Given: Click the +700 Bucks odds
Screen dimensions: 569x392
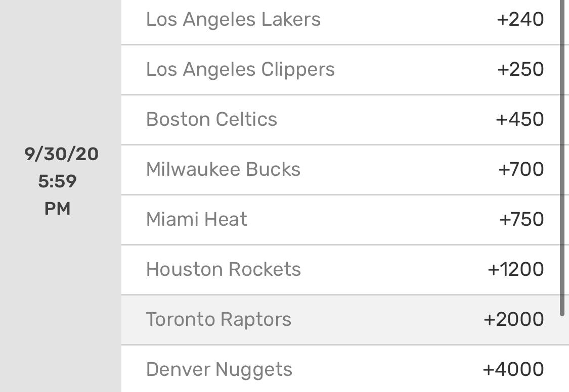Looking at the screenshot, I should pos(521,170).
